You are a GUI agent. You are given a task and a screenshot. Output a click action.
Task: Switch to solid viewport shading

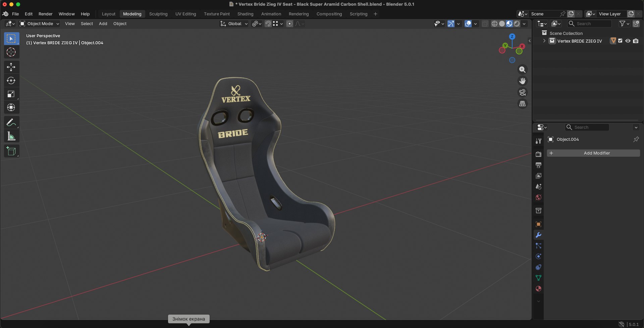coord(502,23)
